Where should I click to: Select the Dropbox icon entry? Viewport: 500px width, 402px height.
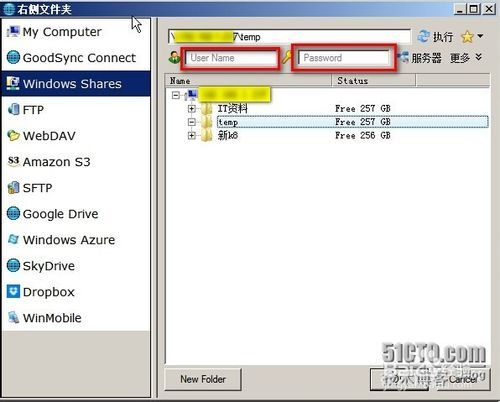click(x=13, y=292)
